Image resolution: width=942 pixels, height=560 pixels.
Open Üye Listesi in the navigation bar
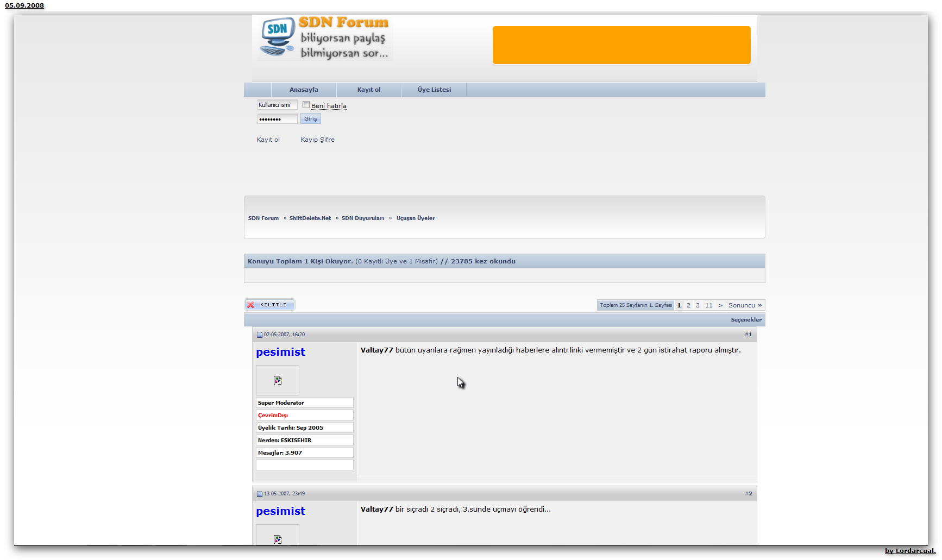(434, 90)
